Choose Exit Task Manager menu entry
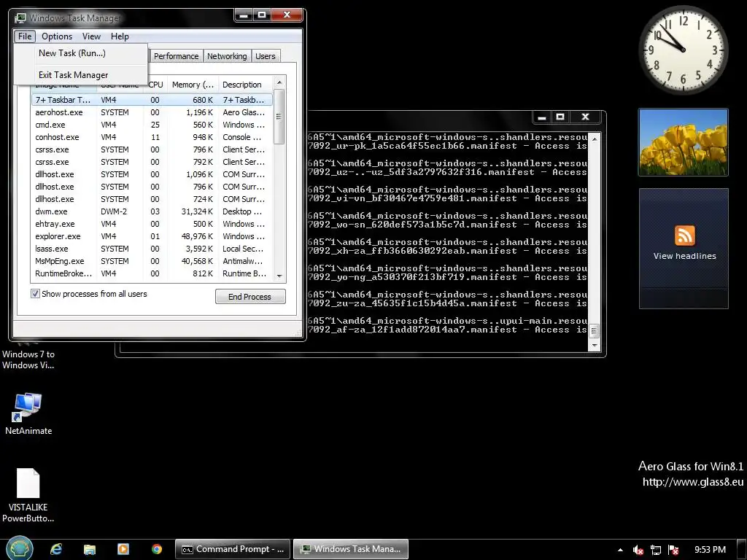Image resolution: width=747 pixels, height=560 pixels. click(81, 75)
